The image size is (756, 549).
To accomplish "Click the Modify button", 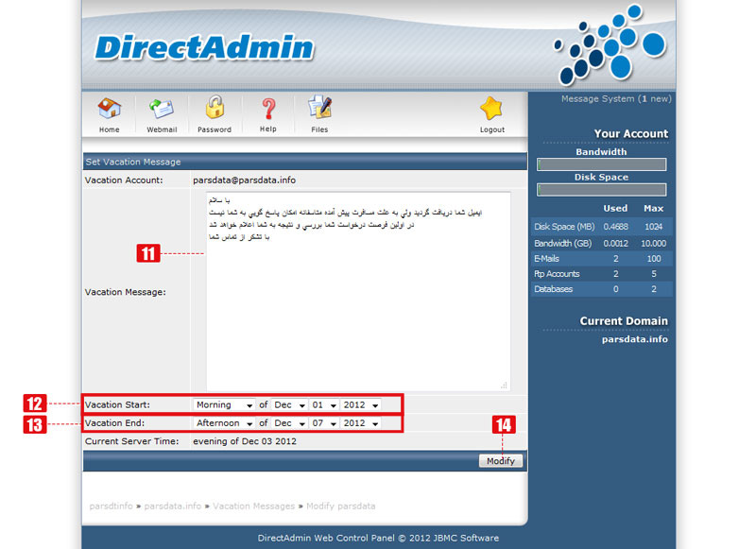I will pyautogui.click(x=501, y=461).
